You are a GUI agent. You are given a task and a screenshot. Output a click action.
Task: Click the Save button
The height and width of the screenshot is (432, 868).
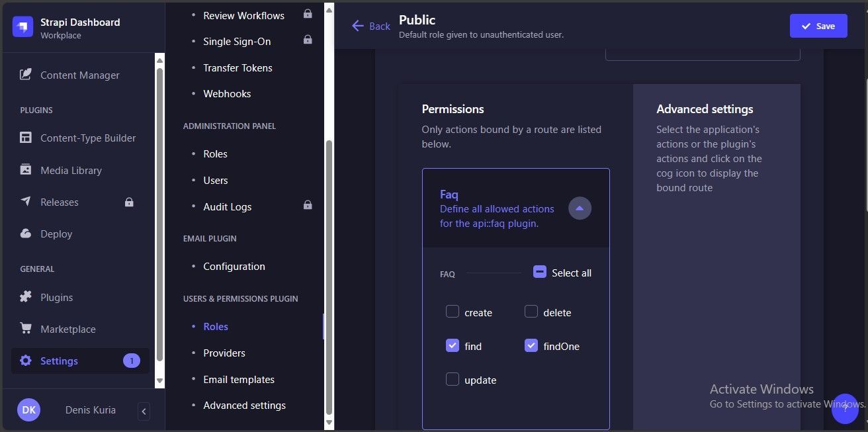(818, 26)
